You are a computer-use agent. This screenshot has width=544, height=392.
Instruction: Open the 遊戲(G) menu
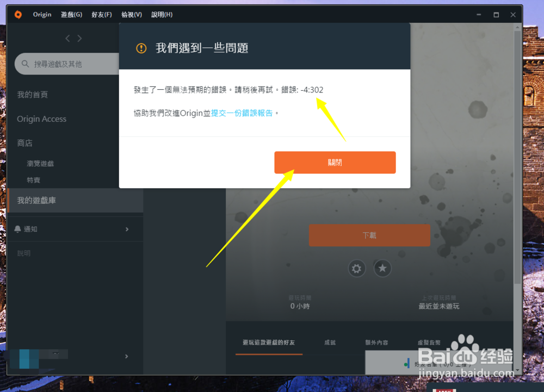(x=71, y=14)
